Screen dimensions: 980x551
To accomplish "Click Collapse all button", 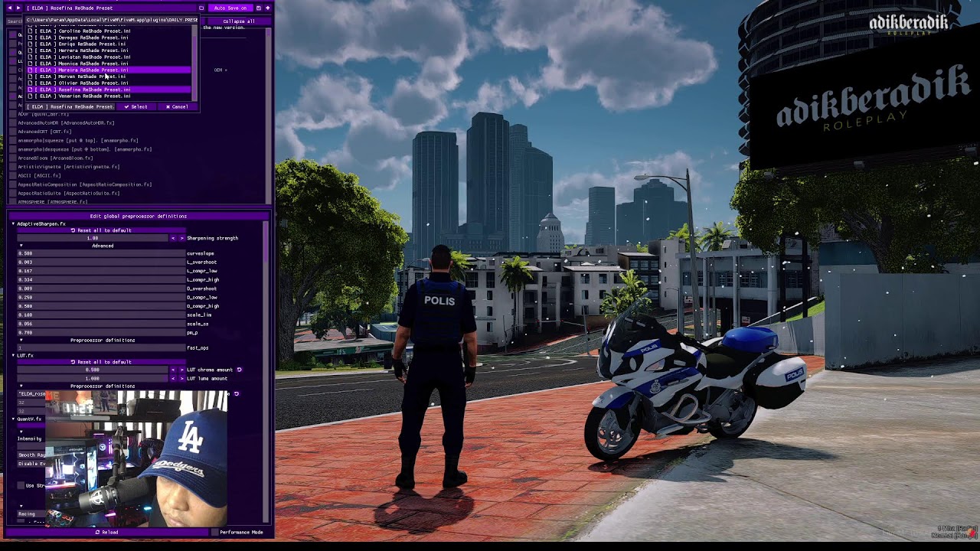I will coord(239,21).
